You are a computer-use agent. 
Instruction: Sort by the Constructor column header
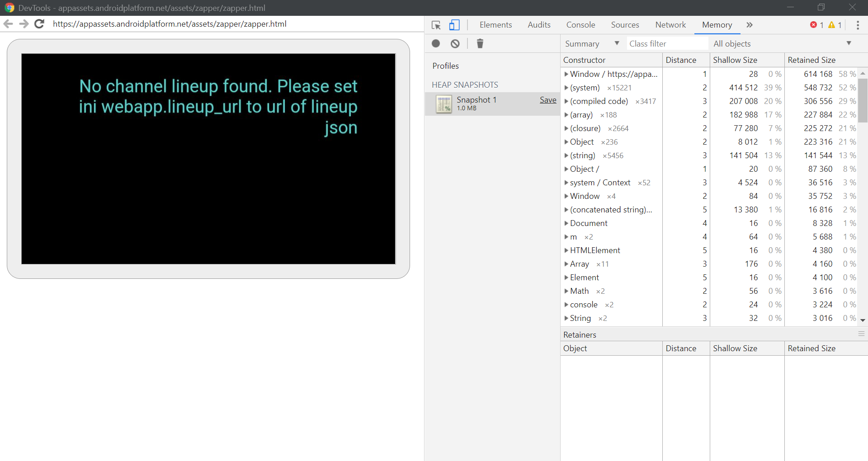(x=611, y=60)
